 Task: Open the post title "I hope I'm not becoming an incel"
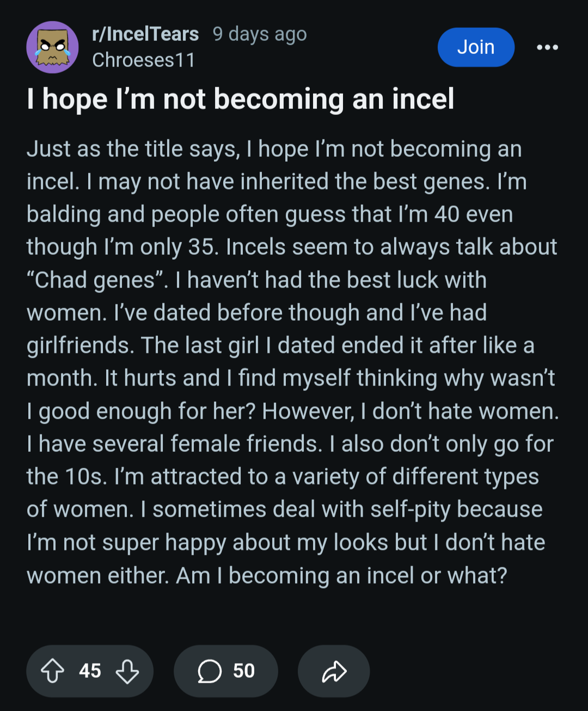tap(240, 99)
